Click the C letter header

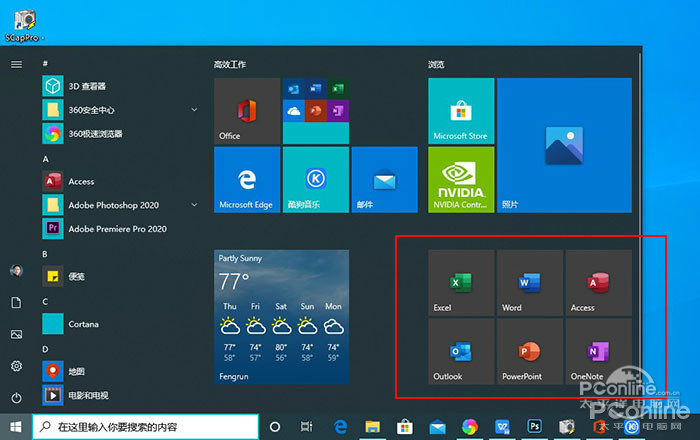(x=45, y=302)
